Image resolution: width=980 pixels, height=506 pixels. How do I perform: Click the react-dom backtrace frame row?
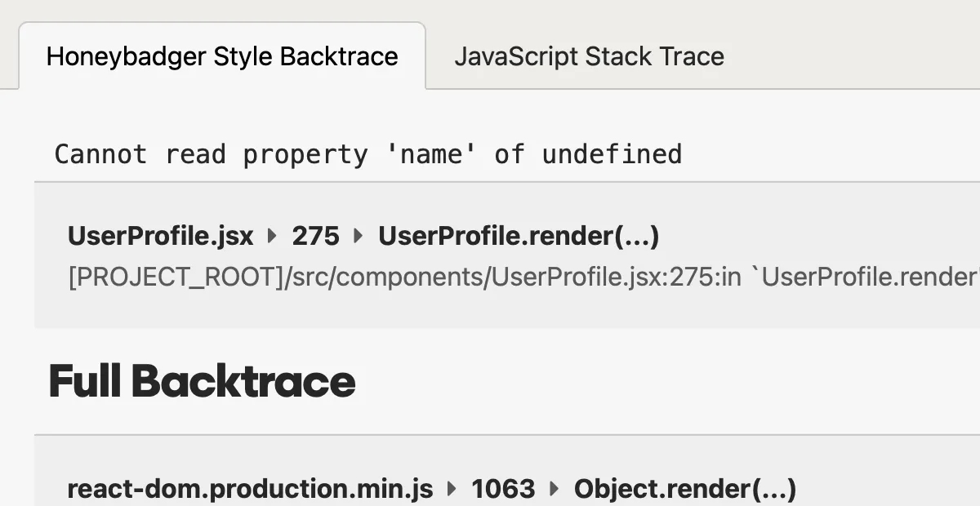[x=490, y=482]
